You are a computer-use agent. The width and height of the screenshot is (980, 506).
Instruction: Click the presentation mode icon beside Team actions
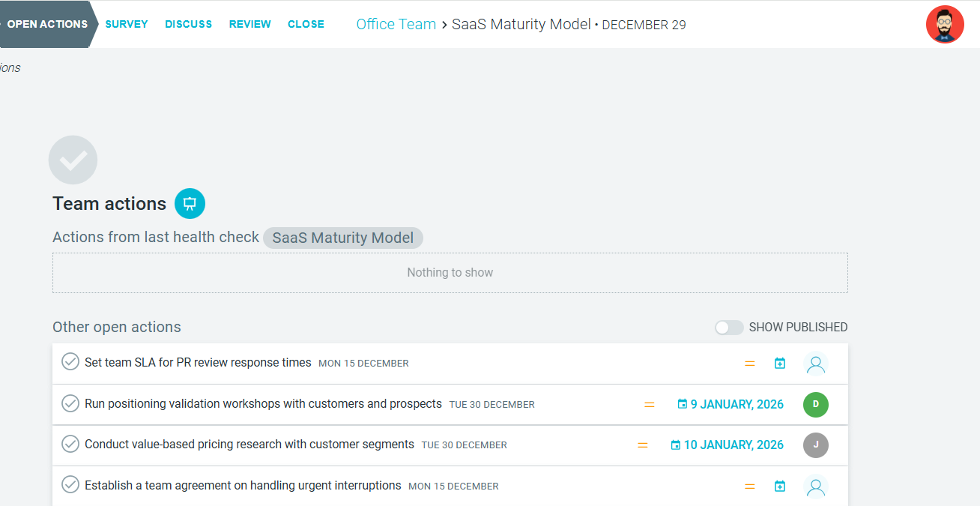(x=190, y=203)
